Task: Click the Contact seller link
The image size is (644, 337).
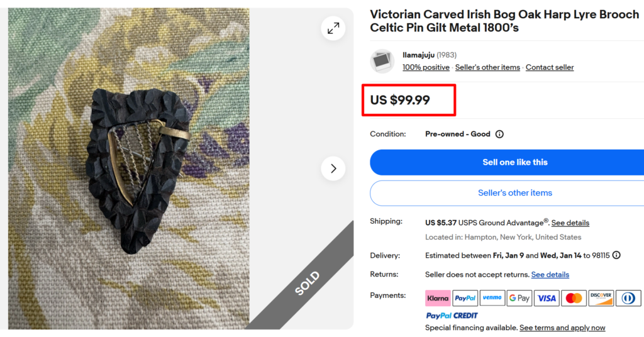Action: point(550,67)
